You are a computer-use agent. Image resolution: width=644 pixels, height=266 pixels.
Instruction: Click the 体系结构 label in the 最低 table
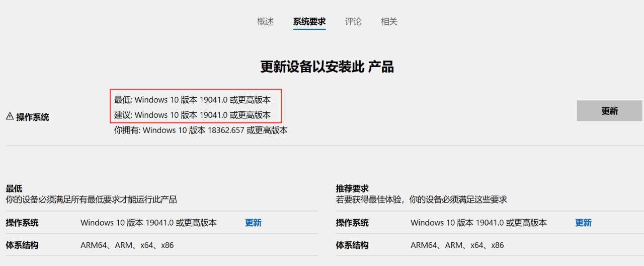tap(22, 245)
